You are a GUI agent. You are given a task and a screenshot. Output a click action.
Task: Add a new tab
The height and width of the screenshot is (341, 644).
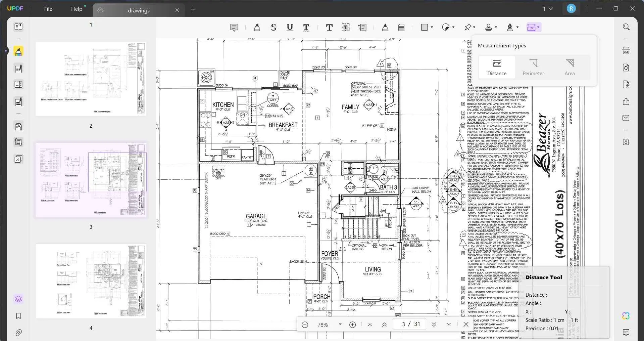point(193,10)
